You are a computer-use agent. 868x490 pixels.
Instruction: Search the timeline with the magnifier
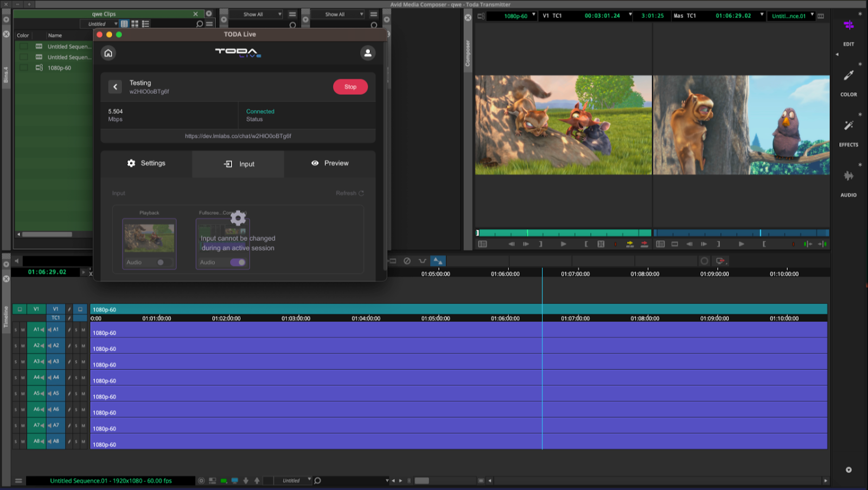click(x=318, y=481)
